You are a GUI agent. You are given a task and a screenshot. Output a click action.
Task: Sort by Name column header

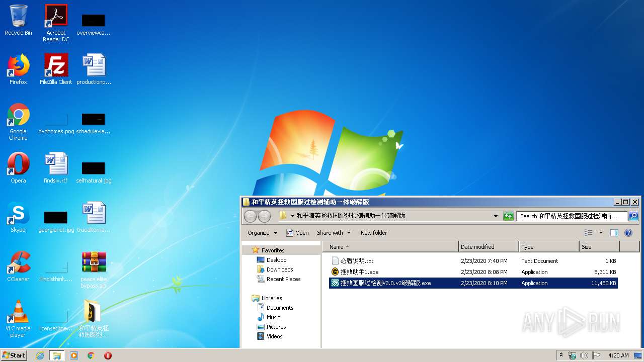(x=390, y=247)
